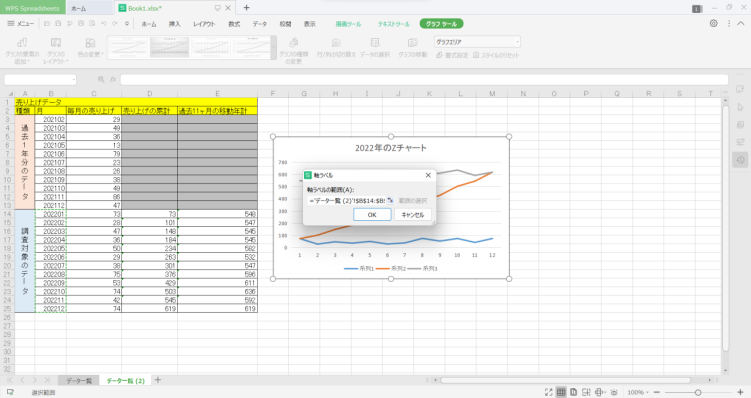The height and width of the screenshot is (398, 751).
Task: Open the Name Box dropdown
Action: tap(74, 80)
